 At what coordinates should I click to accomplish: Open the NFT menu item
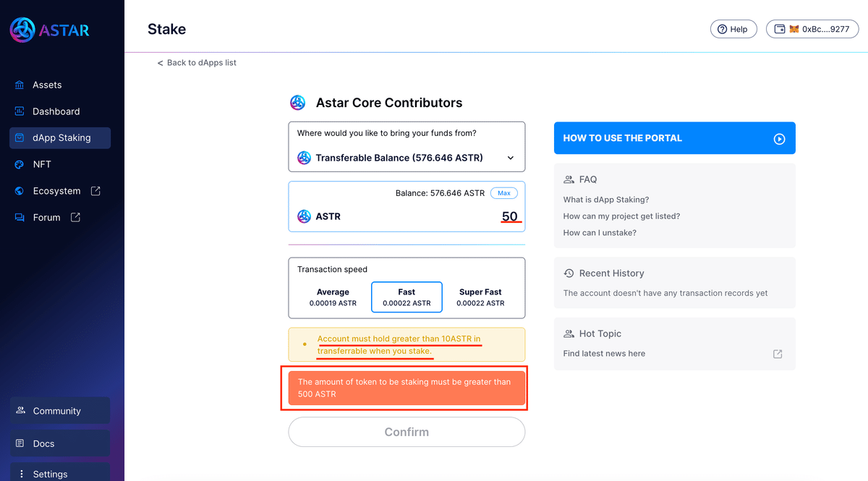click(60, 164)
